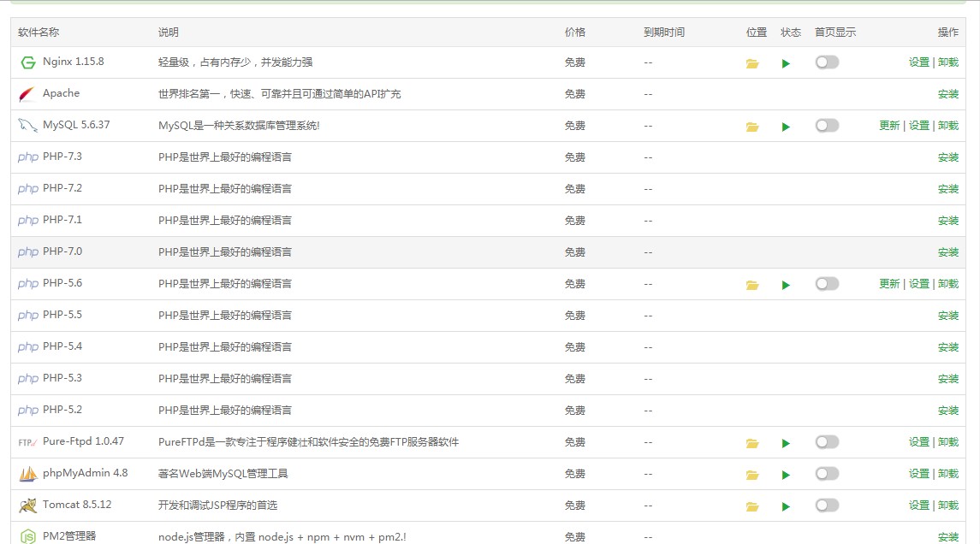Viewport: 980px width, 544px height.
Task: Click the php icon beside PHP-7.0
Action: tap(28, 252)
